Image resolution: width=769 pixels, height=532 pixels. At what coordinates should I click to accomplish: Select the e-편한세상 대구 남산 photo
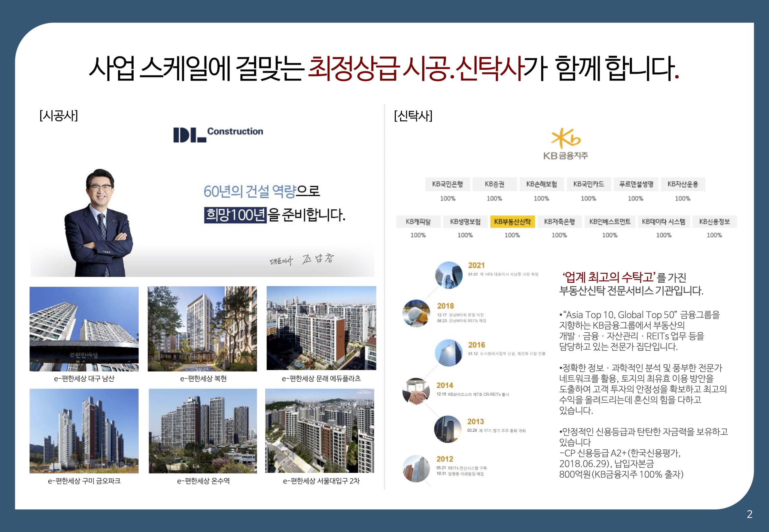tap(84, 329)
